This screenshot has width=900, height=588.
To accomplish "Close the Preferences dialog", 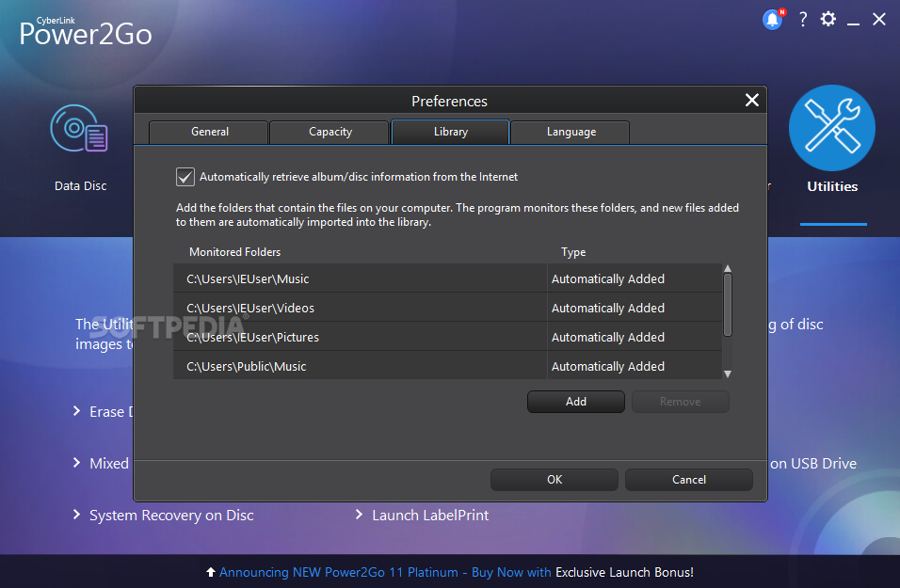I will 752,101.
